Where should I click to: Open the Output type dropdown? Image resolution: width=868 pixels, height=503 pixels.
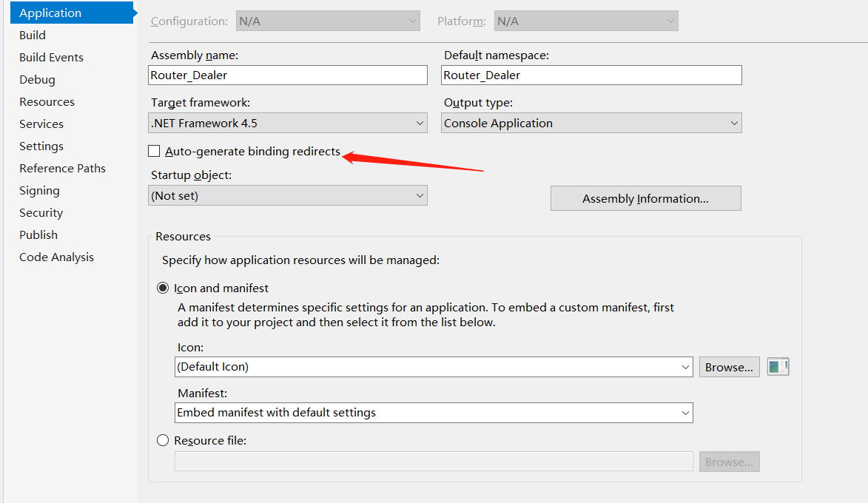591,124
